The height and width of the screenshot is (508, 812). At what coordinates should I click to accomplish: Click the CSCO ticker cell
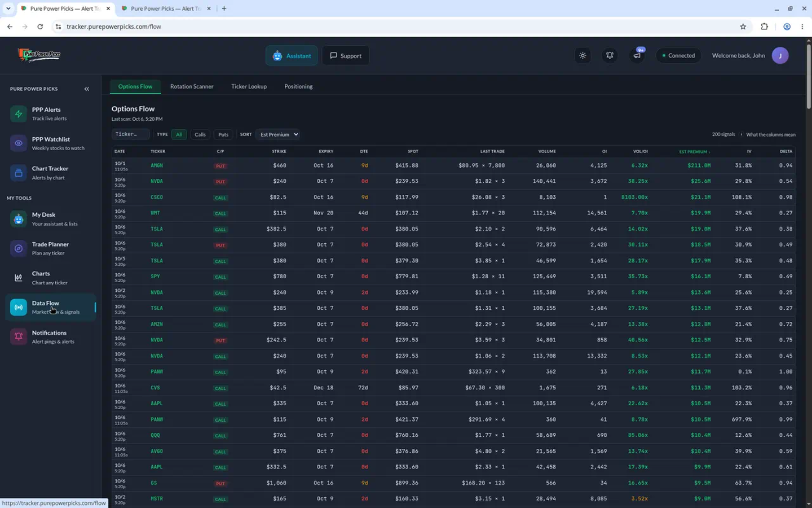157,197
